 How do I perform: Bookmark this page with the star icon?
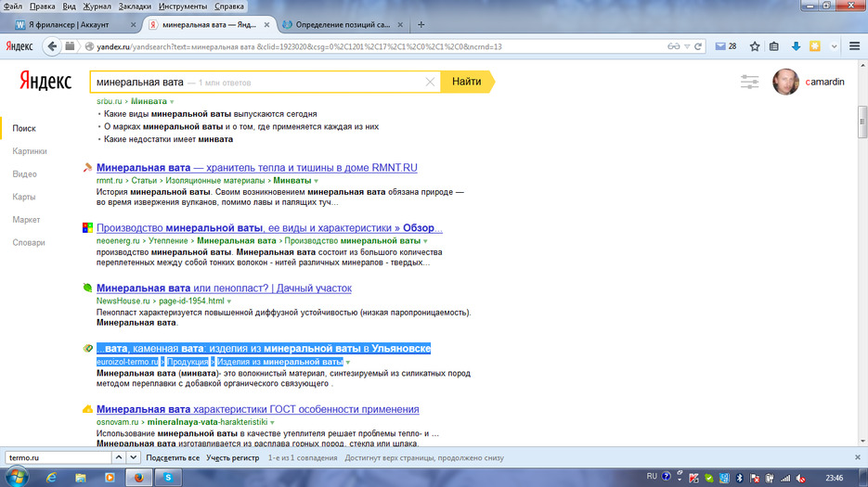(755, 46)
